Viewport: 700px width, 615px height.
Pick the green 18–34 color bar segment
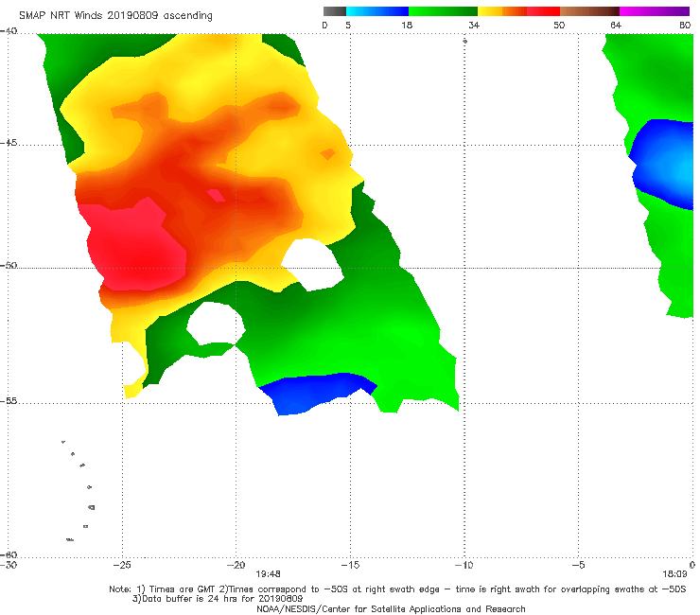click(443, 11)
